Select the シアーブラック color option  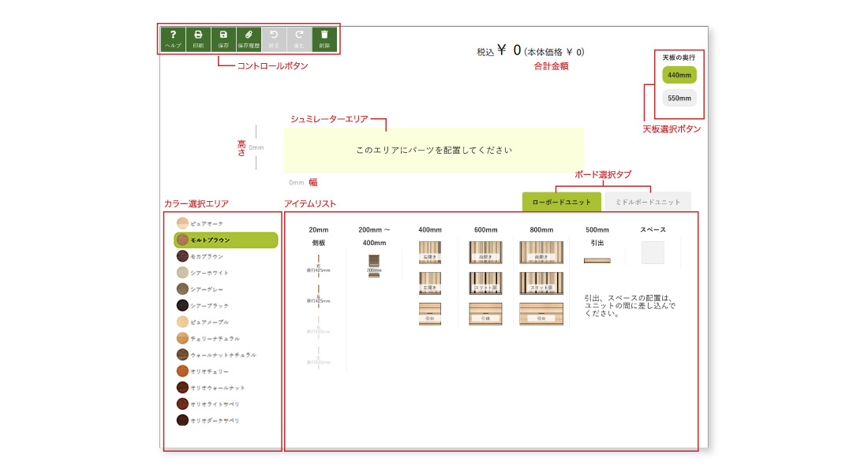183,305
